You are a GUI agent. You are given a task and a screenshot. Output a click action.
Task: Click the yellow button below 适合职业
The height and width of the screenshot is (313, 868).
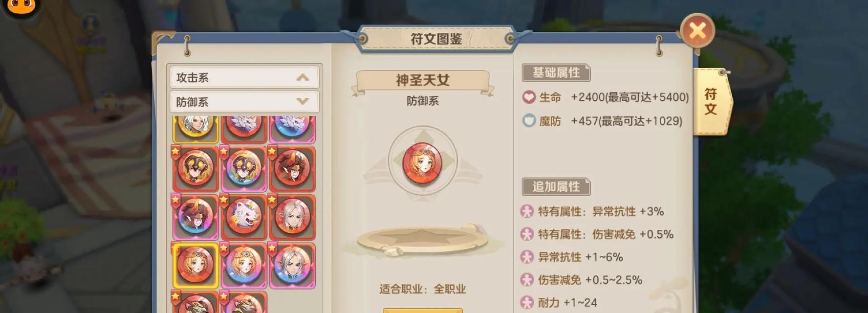coord(423,311)
